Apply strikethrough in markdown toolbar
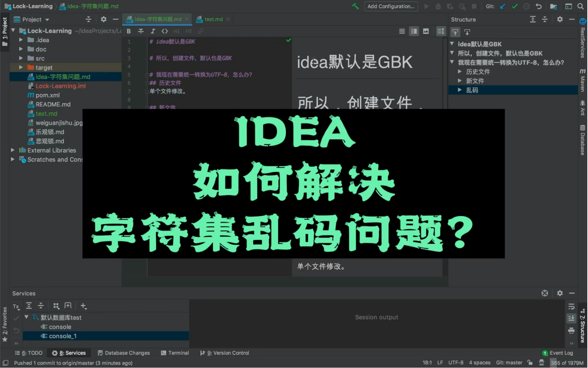 (x=141, y=31)
